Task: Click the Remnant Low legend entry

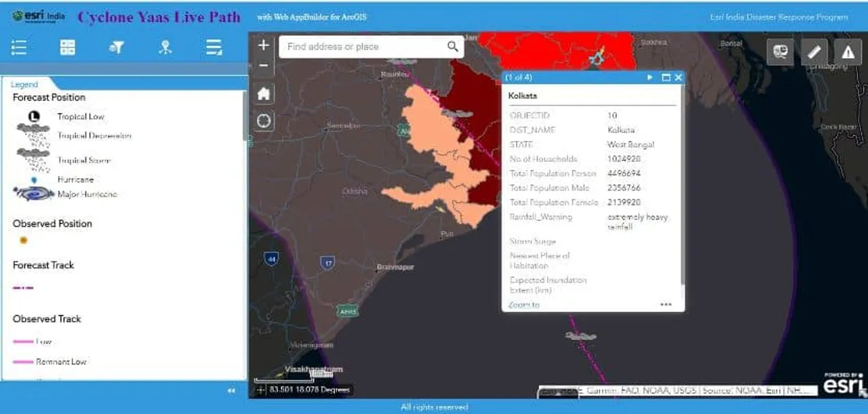Action: pyautogui.click(x=61, y=362)
